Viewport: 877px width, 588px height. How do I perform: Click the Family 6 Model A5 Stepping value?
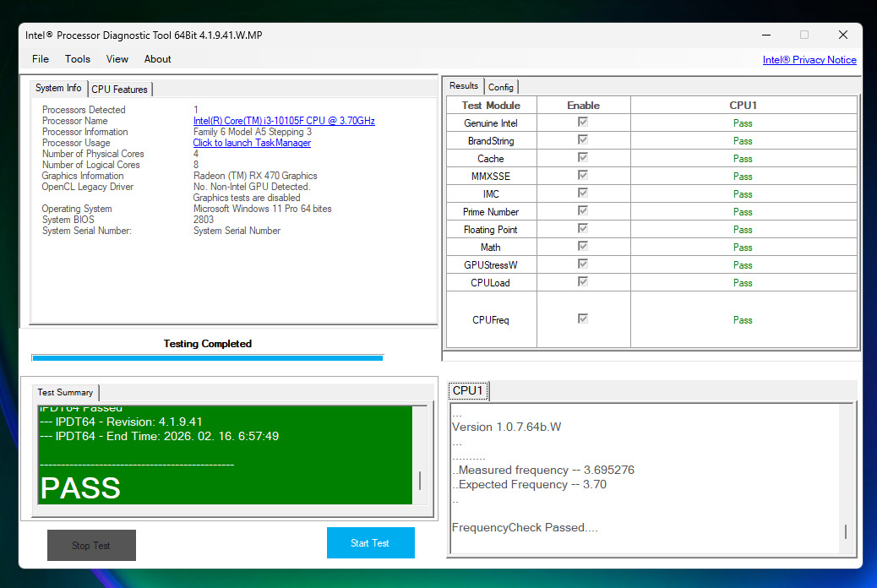tap(253, 132)
